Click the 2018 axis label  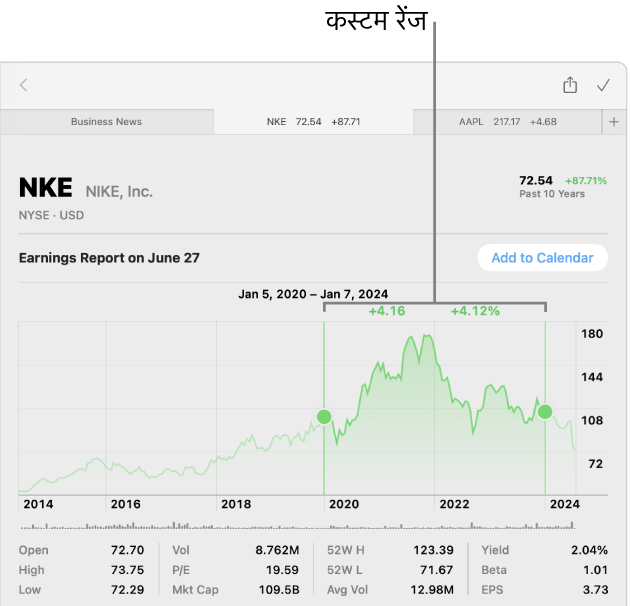click(236, 504)
